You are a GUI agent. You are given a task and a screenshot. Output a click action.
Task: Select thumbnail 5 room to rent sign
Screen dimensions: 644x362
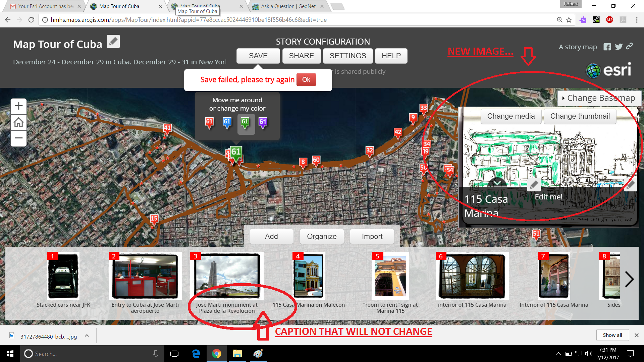(x=390, y=276)
